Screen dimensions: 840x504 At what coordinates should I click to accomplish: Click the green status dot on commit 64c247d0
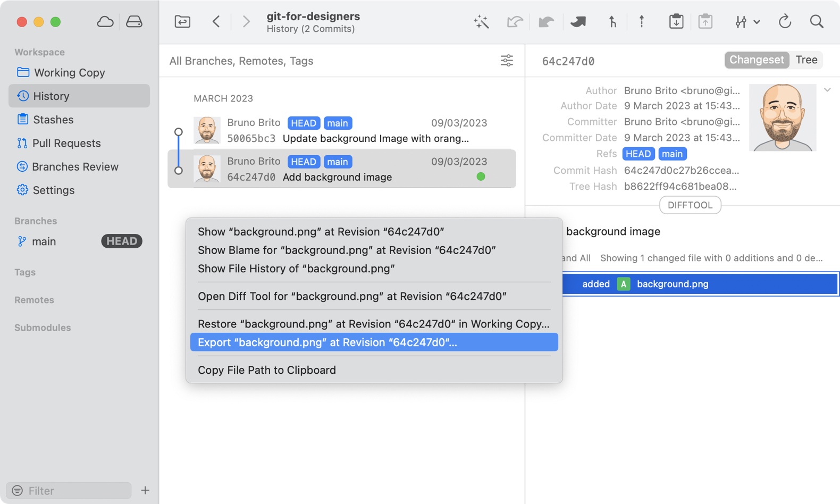[x=481, y=177]
